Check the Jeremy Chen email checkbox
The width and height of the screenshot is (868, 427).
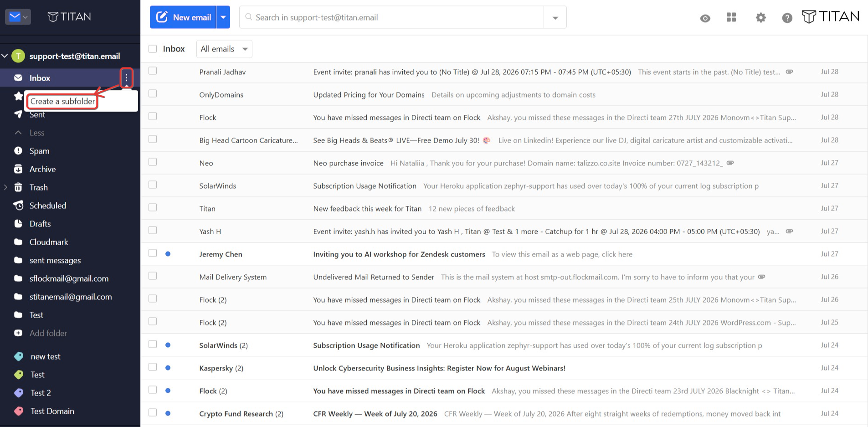click(153, 253)
